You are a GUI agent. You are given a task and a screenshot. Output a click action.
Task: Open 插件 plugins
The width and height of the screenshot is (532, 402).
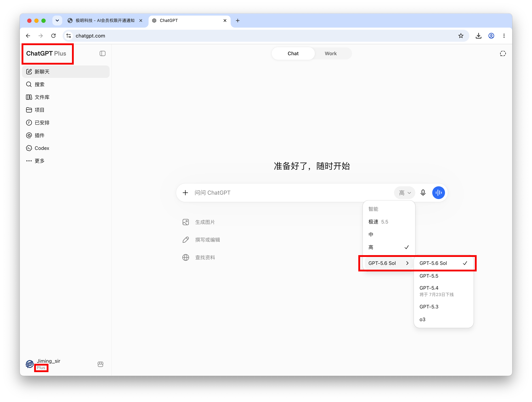(x=66, y=135)
